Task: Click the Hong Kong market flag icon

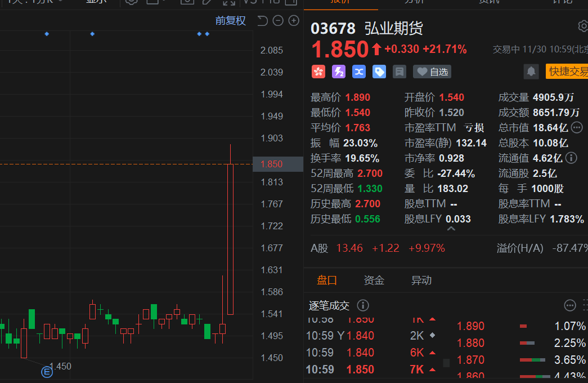Action: pyautogui.click(x=318, y=72)
